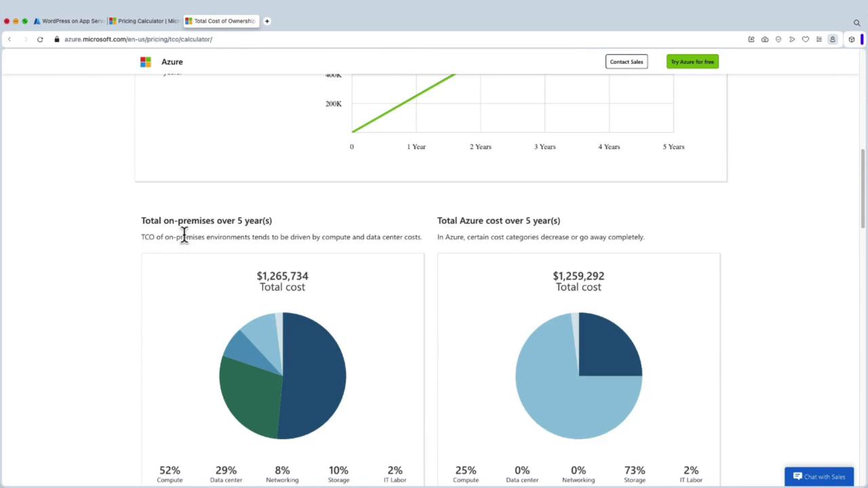Open the extensions cube icon
868x488 pixels.
[x=852, y=39]
